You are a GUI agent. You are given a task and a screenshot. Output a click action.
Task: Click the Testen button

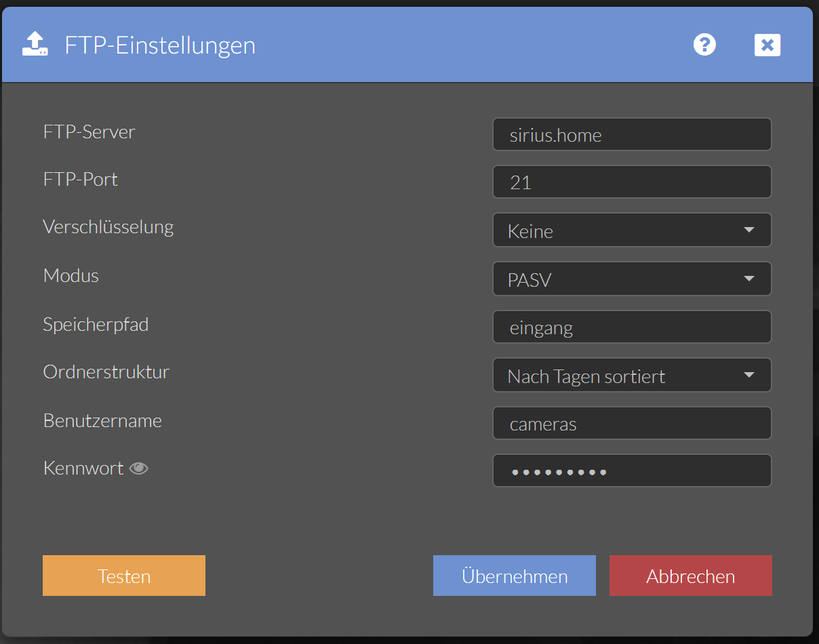pos(124,576)
